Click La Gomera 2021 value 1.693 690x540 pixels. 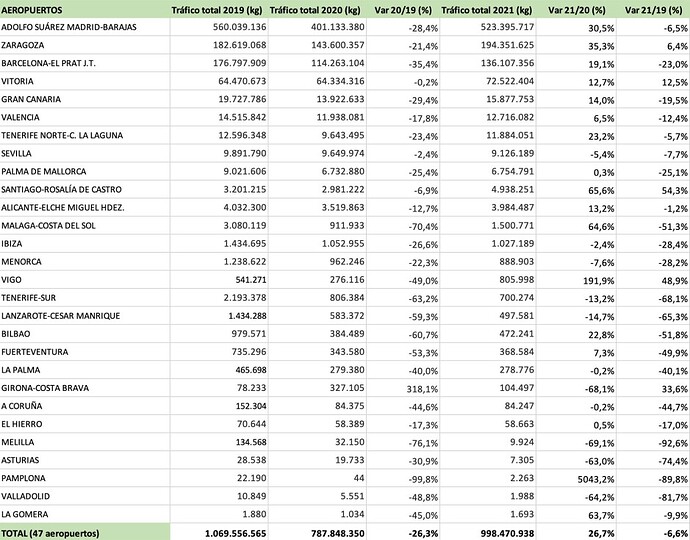(x=523, y=514)
